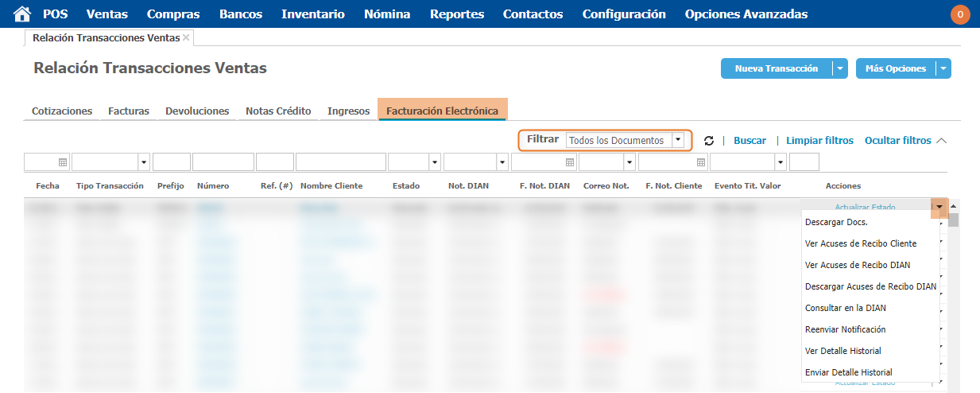Viewport: 980px width, 393px height.
Task: Close the Relación Transacciones Ventas tab
Action: click(x=186, y=37)
